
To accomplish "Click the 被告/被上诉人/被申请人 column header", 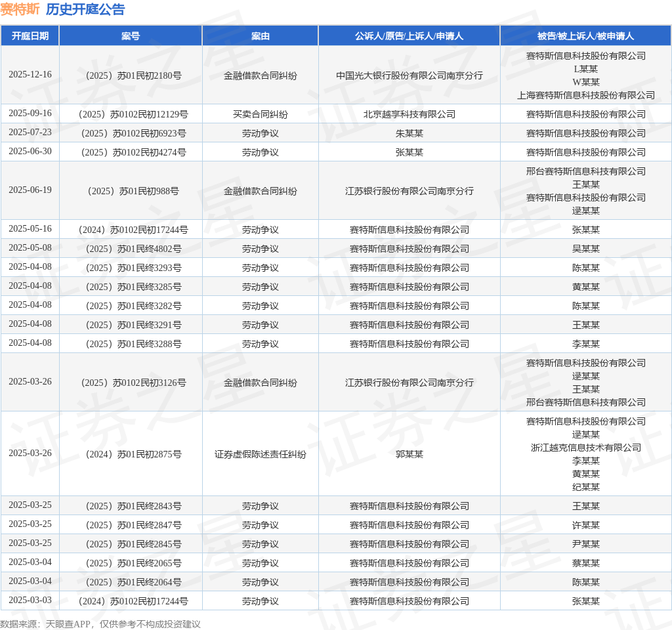I will pyautogui.click(x=585, y=36).
